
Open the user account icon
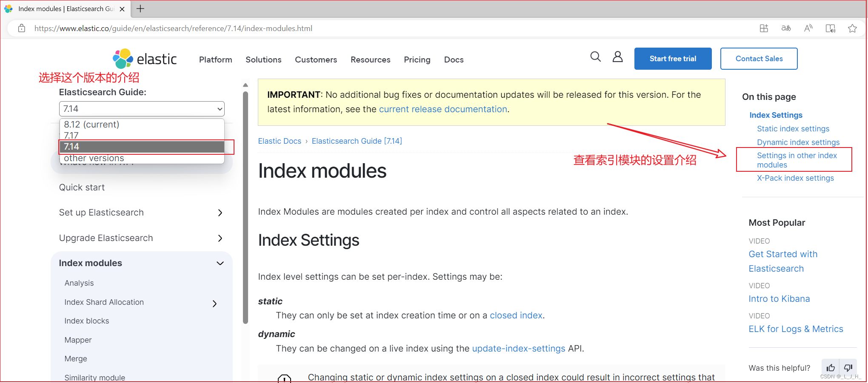click(618, 57)
